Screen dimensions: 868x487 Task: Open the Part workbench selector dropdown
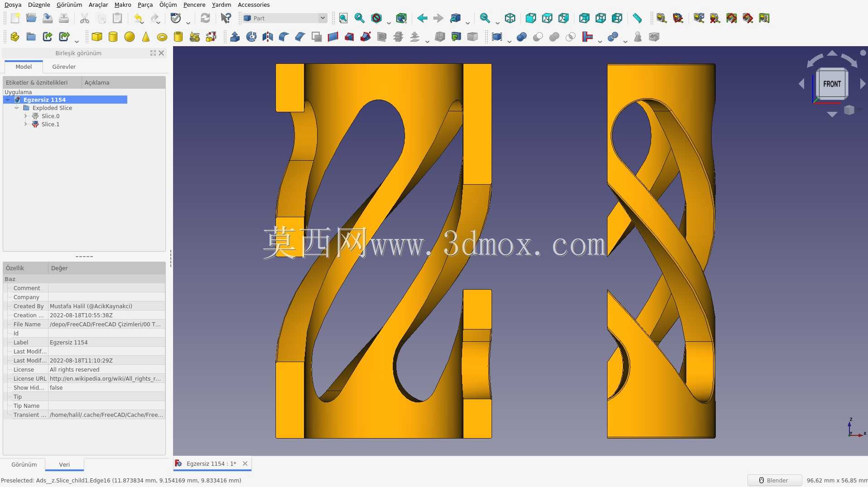point(285,18)
